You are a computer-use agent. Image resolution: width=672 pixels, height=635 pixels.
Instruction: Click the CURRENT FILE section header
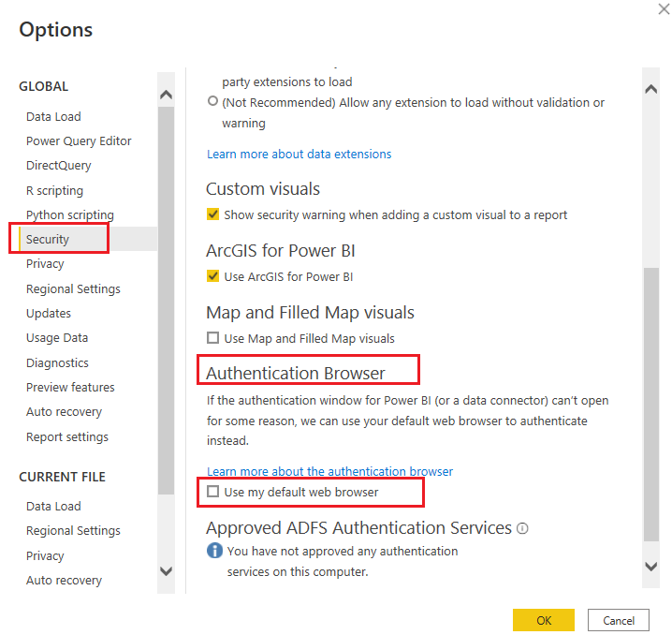point(62,477)
